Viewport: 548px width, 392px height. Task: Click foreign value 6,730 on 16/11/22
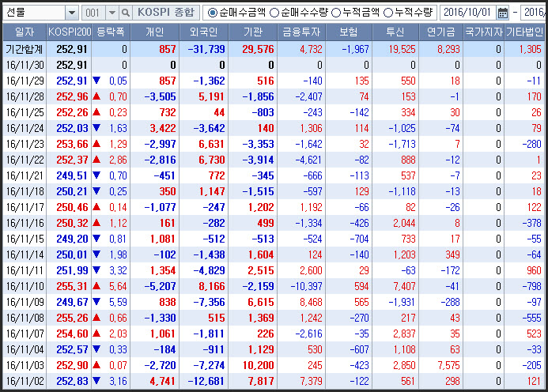(x=211, y=160)
